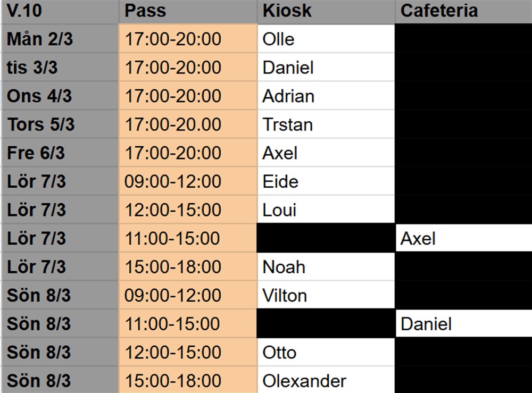532x393 pixels.
Task: Select the 17:00-20.00 time cell for Tors 5/3
Action: pos(188,125)
